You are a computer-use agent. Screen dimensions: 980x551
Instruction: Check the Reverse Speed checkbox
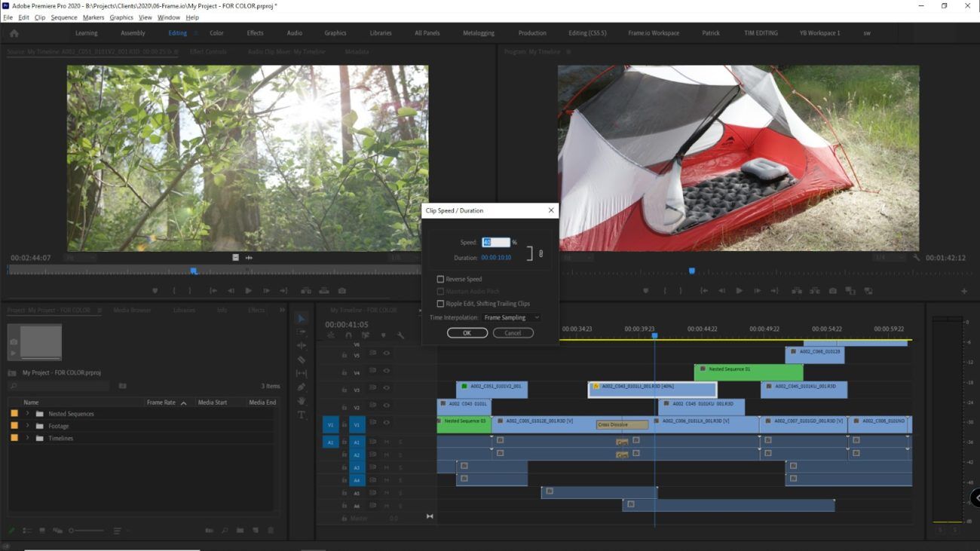coord(441,279)
